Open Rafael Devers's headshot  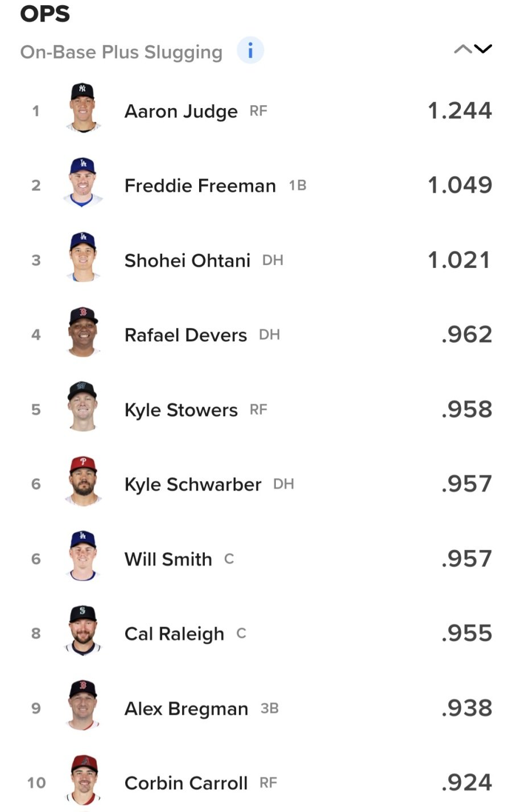[x=83, y=332]
